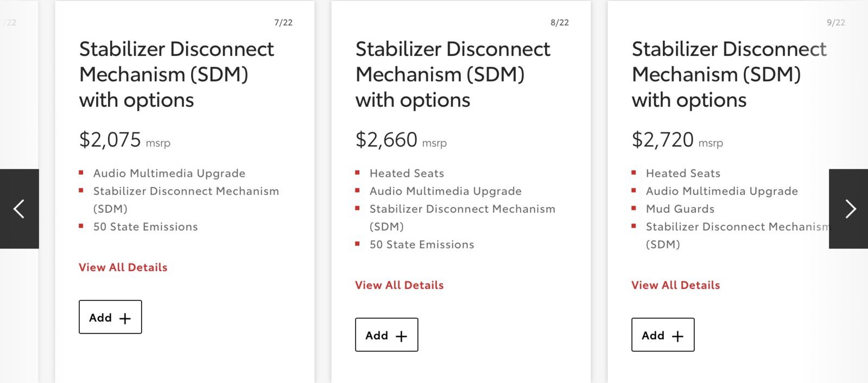Go to previous package with left chevron

tap(19, 209)
